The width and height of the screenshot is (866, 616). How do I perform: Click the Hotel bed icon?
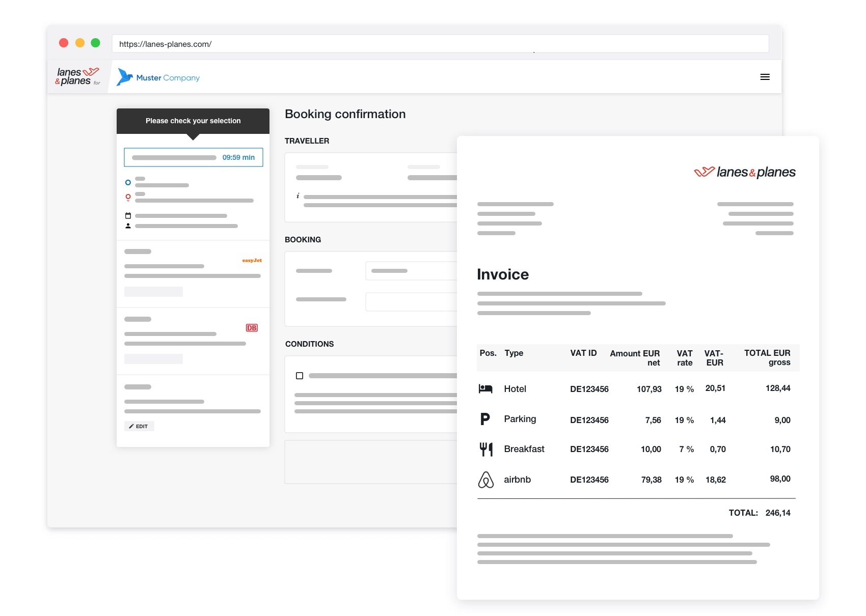pos(485,389)
